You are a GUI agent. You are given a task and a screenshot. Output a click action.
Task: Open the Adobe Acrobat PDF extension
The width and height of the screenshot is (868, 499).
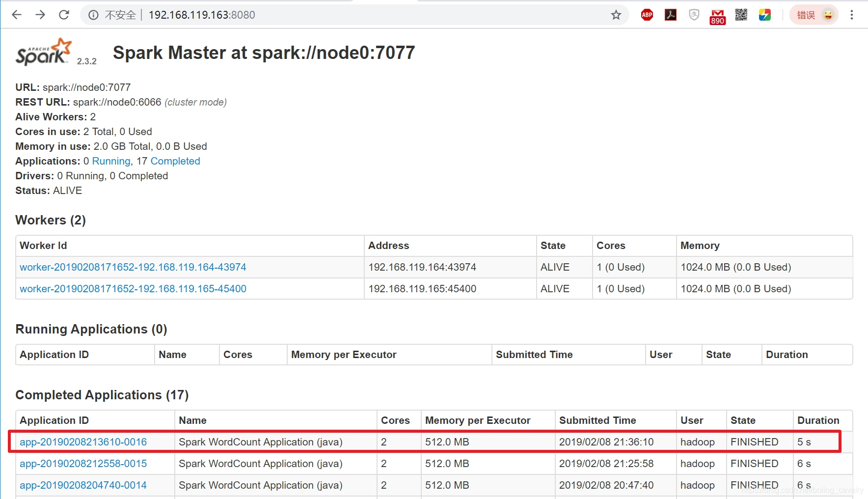click(671, 15)
